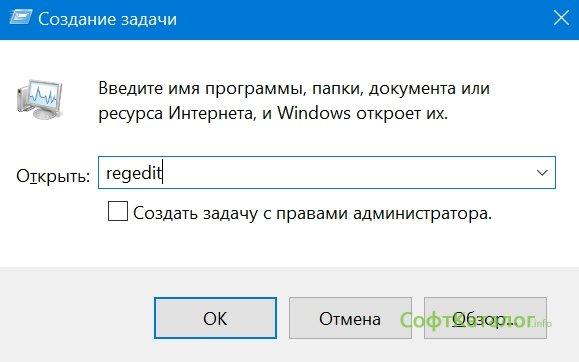Click the label Создать задачу с правами администратора

(x=312, y=213)
